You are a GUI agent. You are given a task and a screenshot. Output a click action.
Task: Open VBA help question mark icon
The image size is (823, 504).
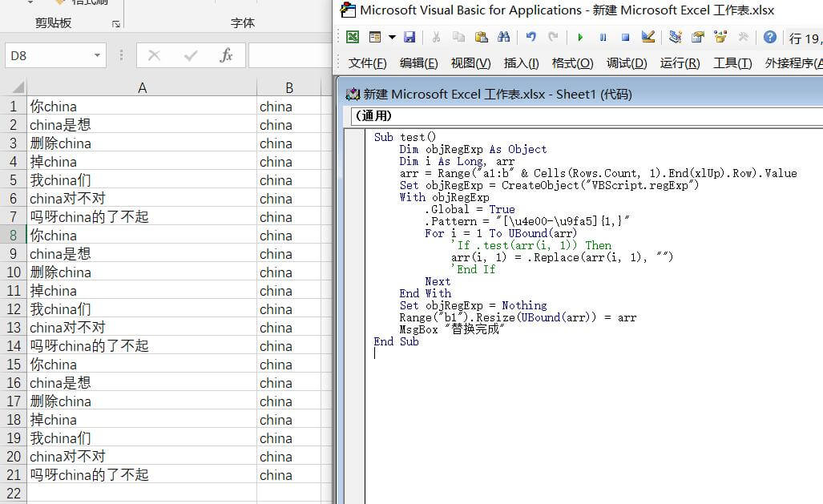pos(769,37)
